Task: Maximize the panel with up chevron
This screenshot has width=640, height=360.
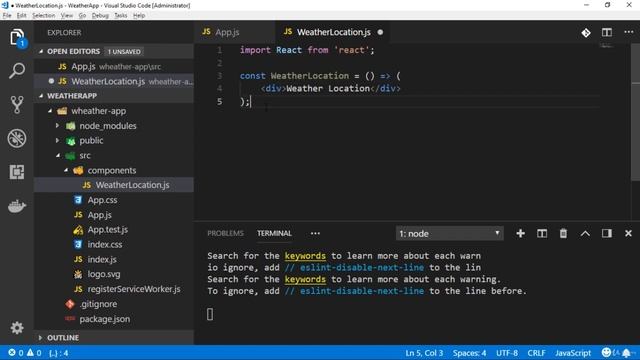Action: click(x=585, y=233)
